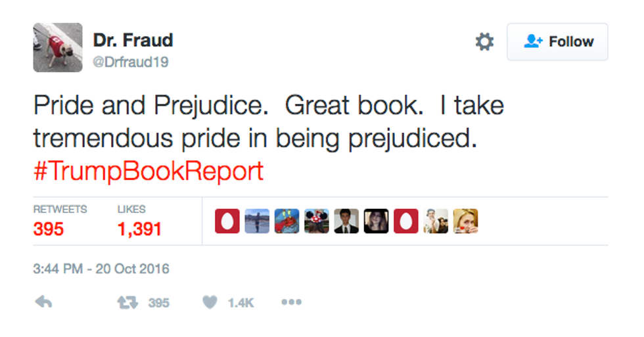Like the tweet with the heart icon
The width and height of the screenshot is (644, 337).
[x=210, y=302]
